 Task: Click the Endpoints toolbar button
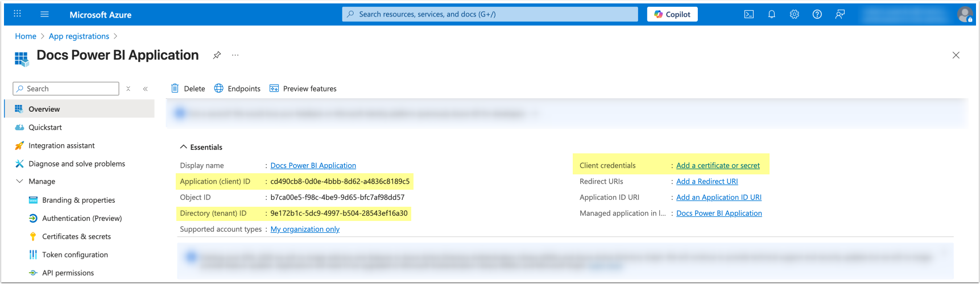coord(237,89)
